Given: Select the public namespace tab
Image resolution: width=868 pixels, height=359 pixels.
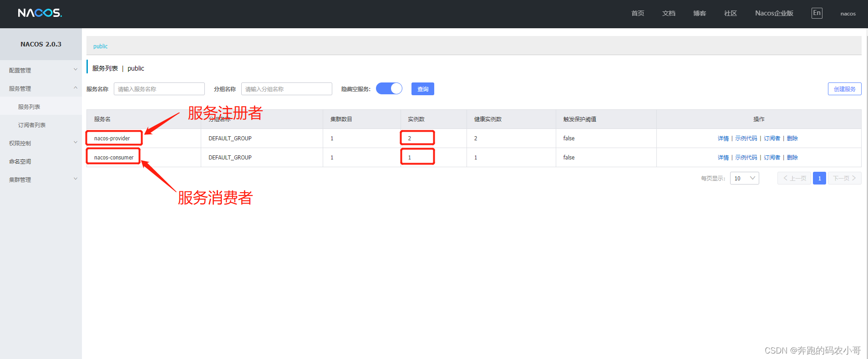Looking at the screenshot, I should 101,46.
